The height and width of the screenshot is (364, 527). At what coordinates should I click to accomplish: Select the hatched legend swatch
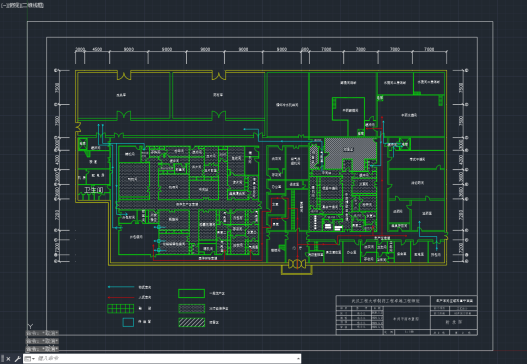point(192,322)
